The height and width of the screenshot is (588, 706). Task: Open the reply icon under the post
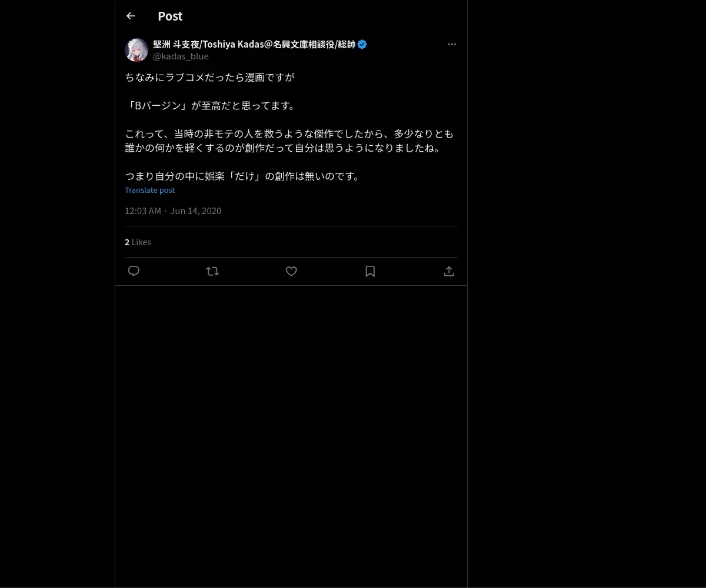[x=134, y=271]
